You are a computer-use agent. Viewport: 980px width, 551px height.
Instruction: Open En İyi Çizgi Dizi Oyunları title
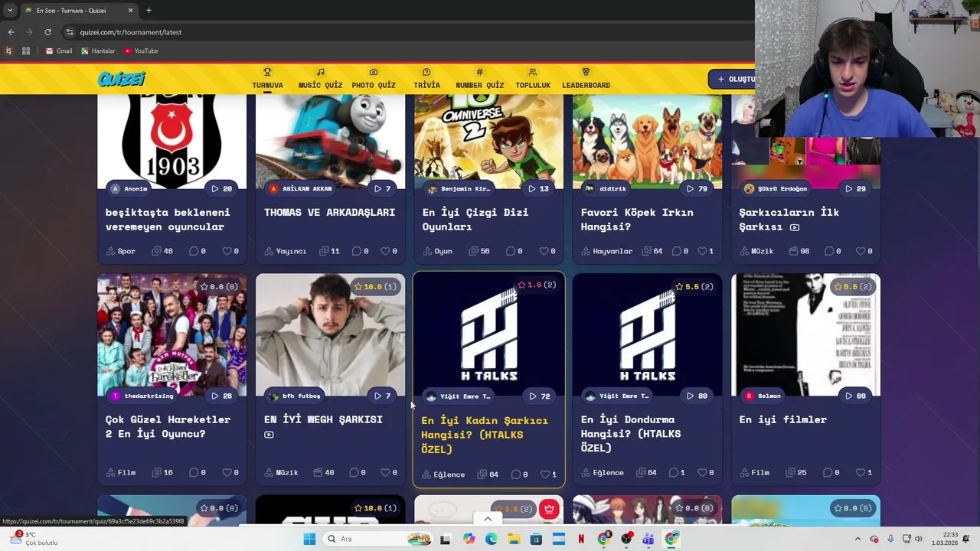click(475, 220)
